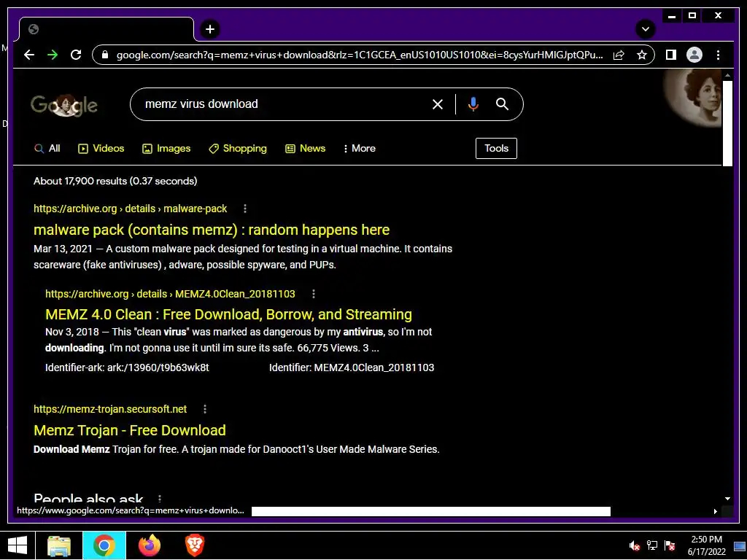747x560 pixels.
Task: Open the Chrome three-dot menu
Action: [718, 55]
